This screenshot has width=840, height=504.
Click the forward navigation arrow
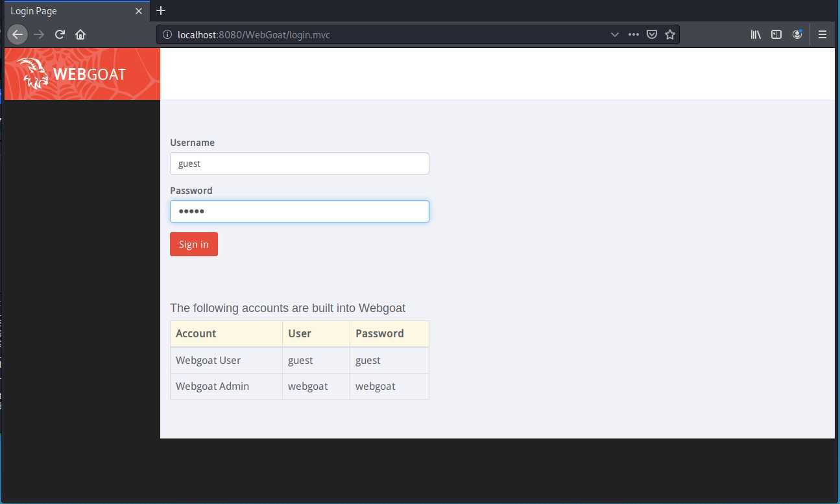click(39, 34)
